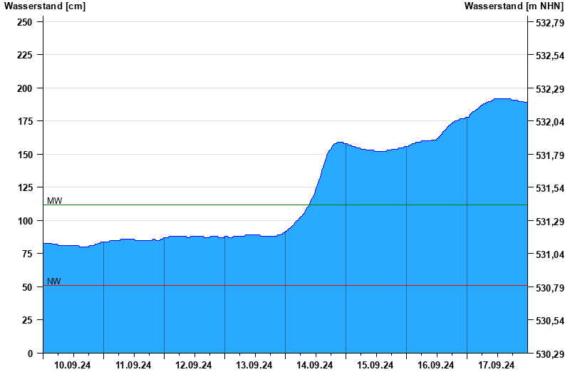Click the 531,04 value on right axis
Screen dimensions: 570x392
click(550, 254)
